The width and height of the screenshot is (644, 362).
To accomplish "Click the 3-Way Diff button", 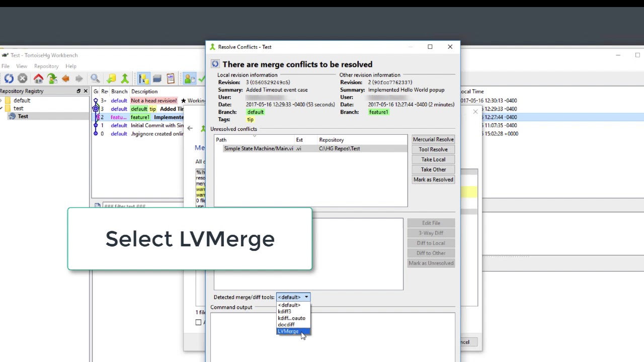I will click(x=431, y=233).
